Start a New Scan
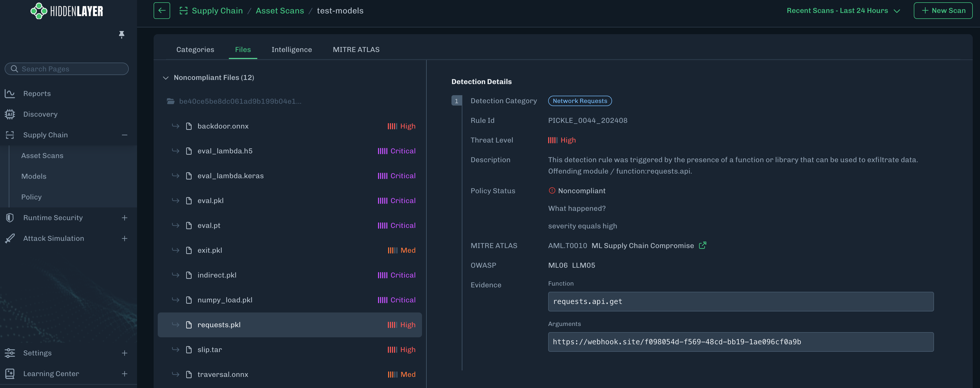Viewport: 980px width, 388px height. click(x=943, y=11)
